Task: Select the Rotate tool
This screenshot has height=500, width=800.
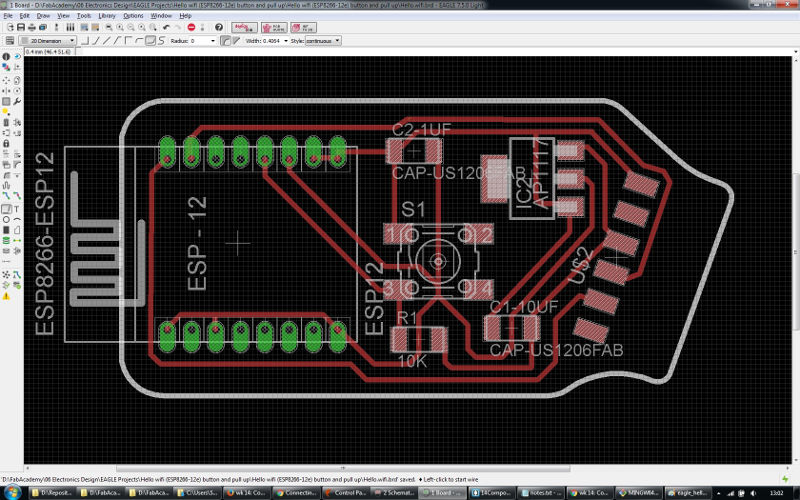Action: click(x=17, y=91)
